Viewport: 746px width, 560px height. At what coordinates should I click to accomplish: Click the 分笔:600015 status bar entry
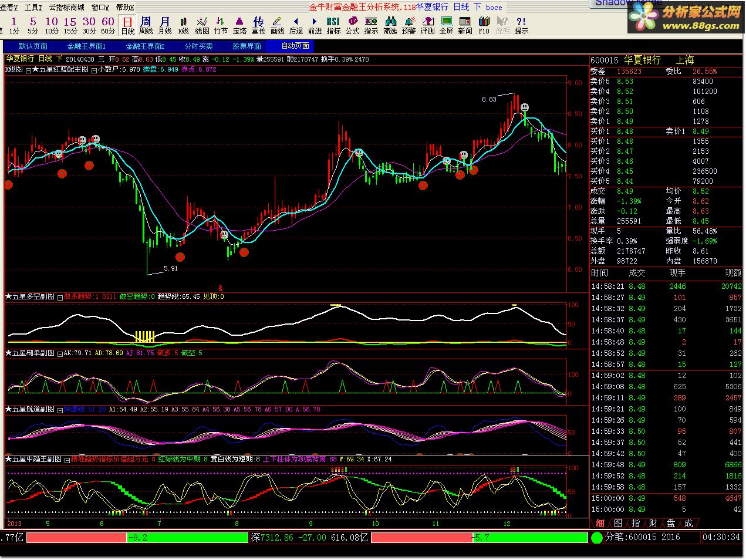(x=643, y=537)
